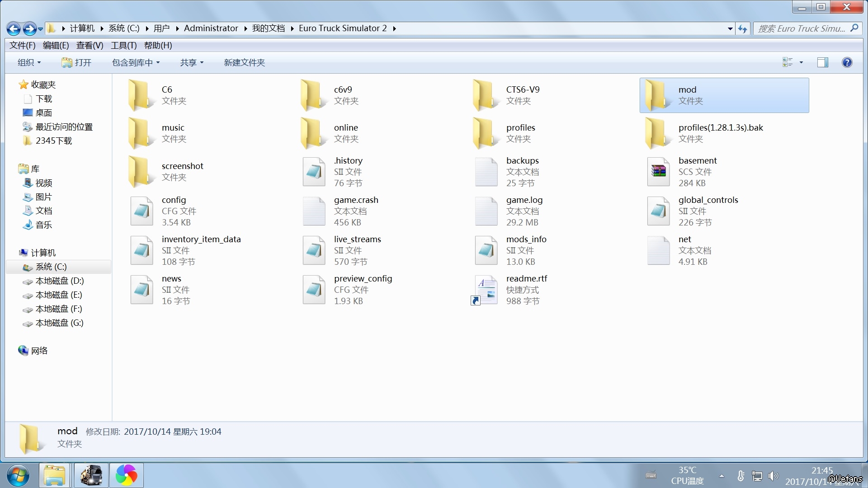The height and width of the screenshot is (488, 868).
Task: Click the Back navigation arrow
Action: click(14, 29)
